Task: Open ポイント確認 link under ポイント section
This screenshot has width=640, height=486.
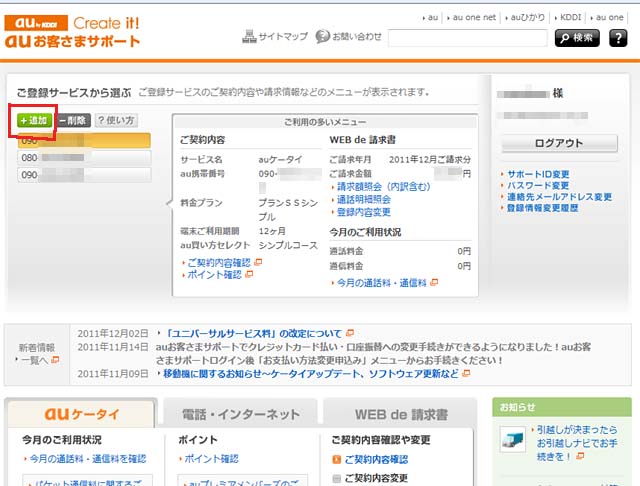Action: (211, 459)
